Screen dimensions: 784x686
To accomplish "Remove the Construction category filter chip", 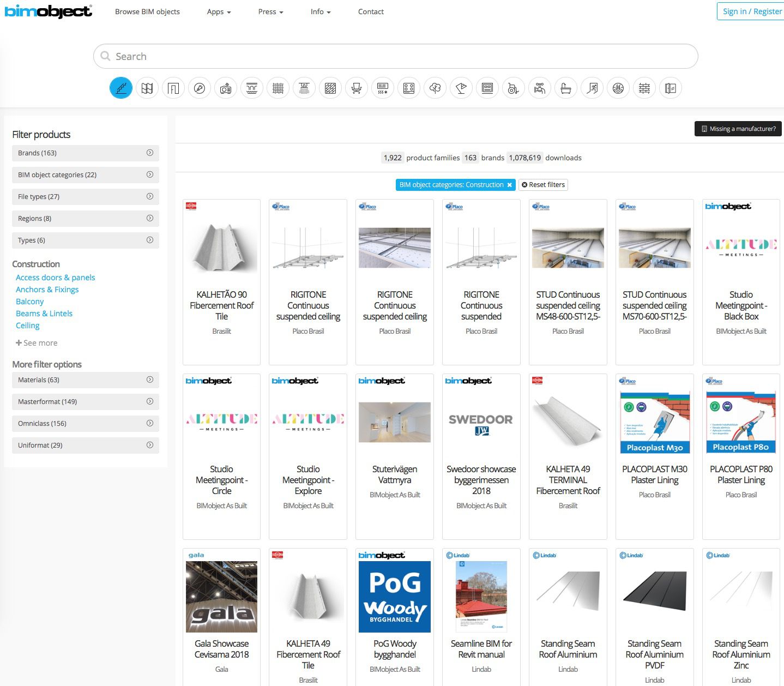I will [509, 184].
